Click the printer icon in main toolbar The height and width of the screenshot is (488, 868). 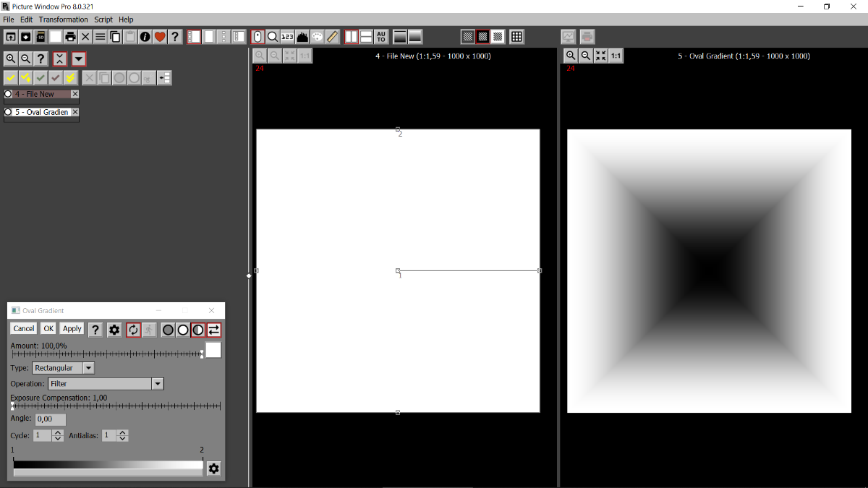pyautogui.click(x=70, y=37)
